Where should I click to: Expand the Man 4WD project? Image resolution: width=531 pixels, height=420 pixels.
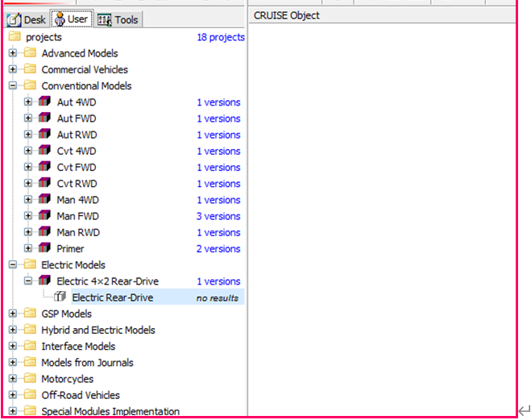coord(28,199)
